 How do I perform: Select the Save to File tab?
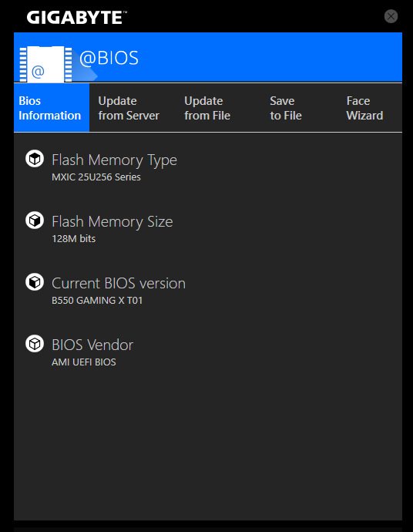click(x=286, y=108)
